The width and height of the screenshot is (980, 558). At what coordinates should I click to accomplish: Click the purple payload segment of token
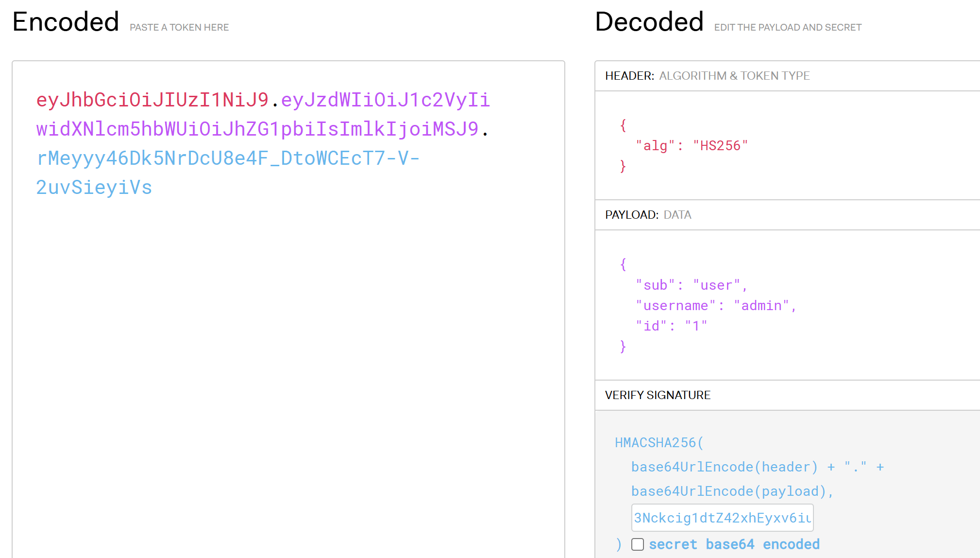[257, 129]
